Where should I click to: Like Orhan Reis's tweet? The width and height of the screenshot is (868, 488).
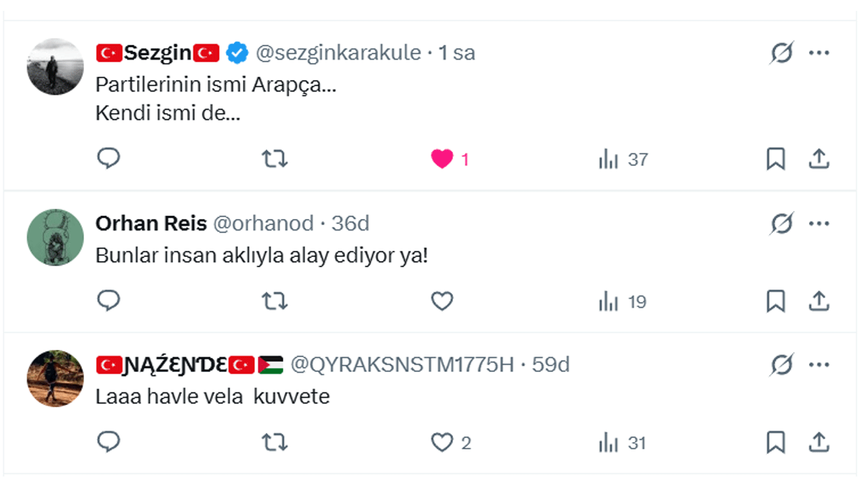point(442,301)
